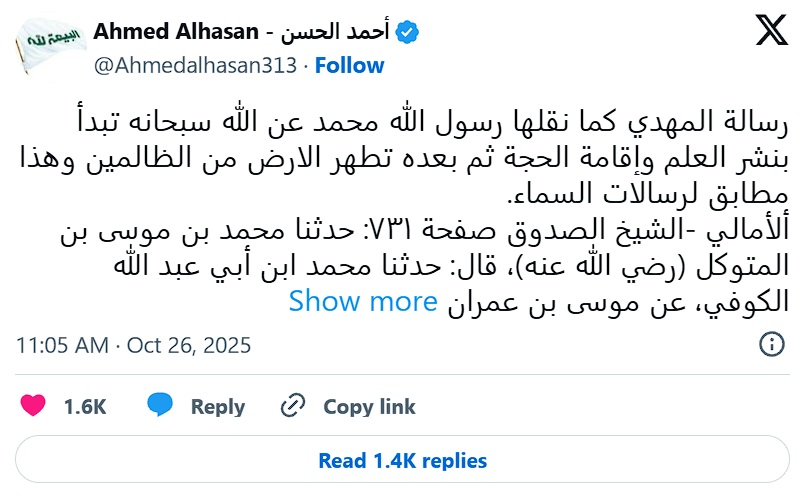
Task: Click the 1.6K likes count
Action: (84, 406)
